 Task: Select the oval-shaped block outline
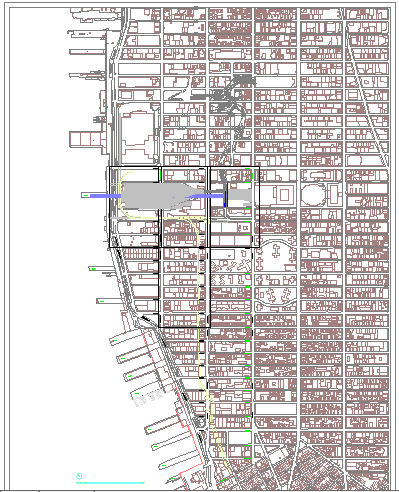(x=313, y=195)
